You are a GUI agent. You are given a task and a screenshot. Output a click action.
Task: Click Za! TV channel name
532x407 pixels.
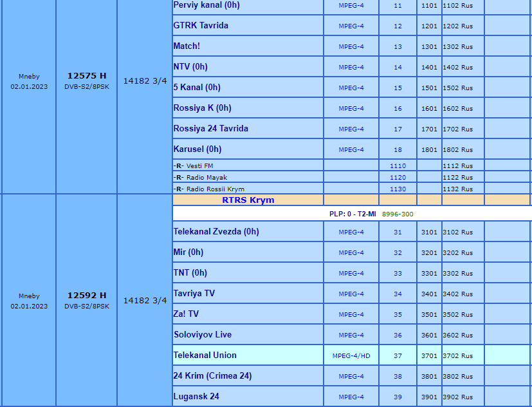coord(186,314)
